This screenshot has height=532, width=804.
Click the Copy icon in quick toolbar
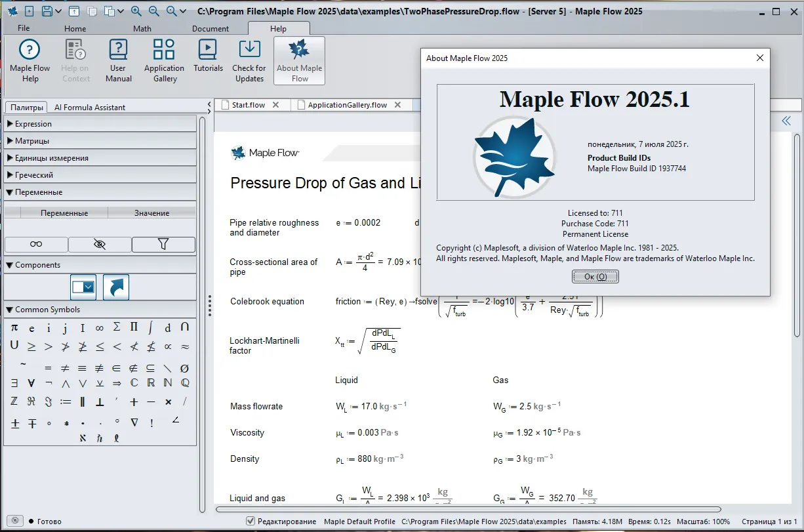click(92, 11)
